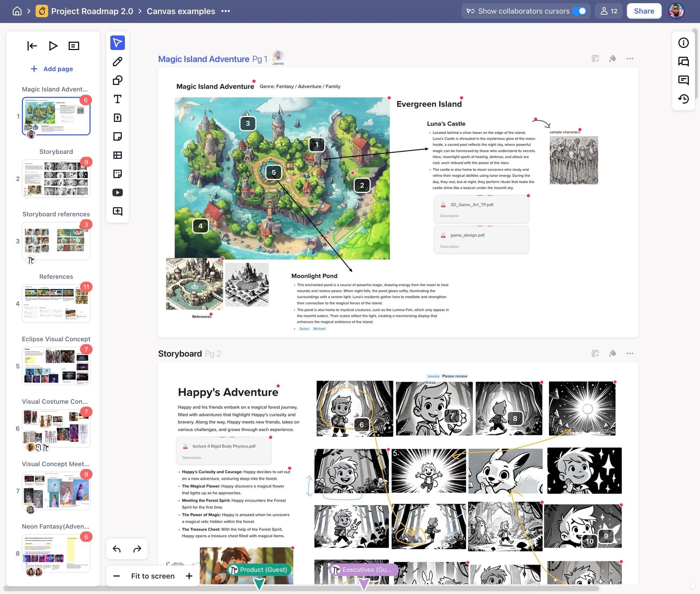This screenshot has height=594, width=700.
Task: Select the Pencil drawing tool
Action: [118, 61]
